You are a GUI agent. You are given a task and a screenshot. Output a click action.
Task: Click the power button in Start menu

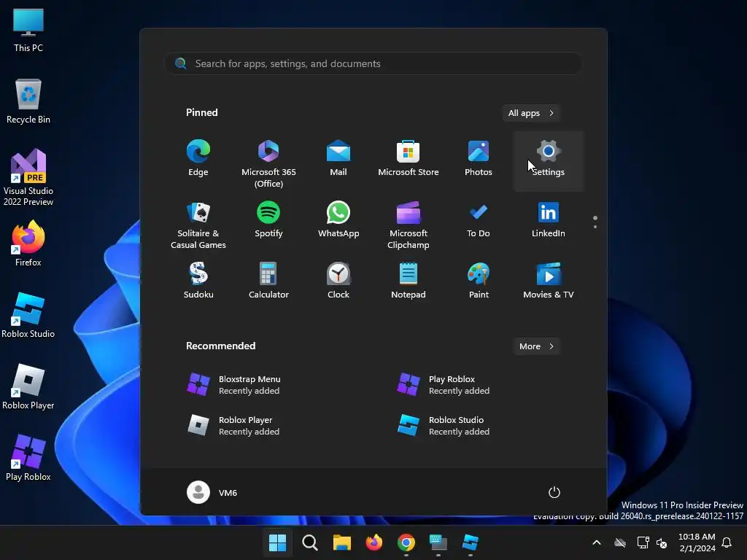[554, 492]
